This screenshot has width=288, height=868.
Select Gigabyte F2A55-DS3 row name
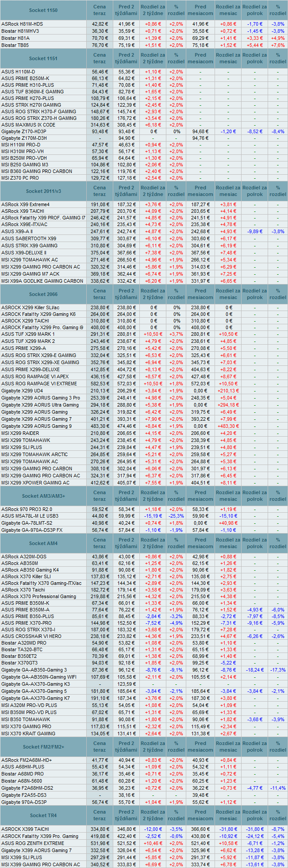[24, 795]
